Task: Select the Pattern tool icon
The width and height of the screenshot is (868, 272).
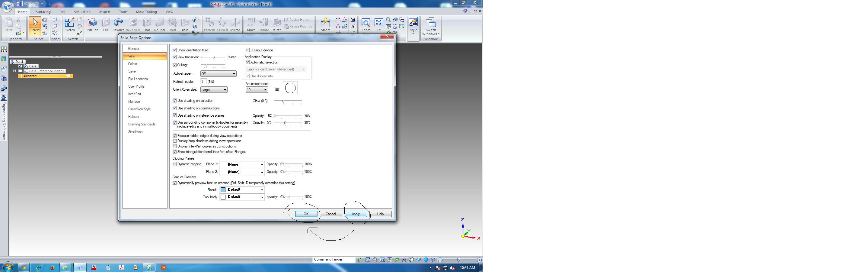Action: pyautogui.click(x=209, y=25)
